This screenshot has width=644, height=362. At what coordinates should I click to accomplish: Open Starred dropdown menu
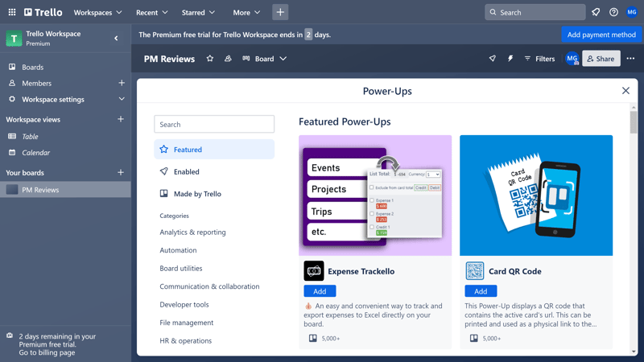(x=198, y=12)
